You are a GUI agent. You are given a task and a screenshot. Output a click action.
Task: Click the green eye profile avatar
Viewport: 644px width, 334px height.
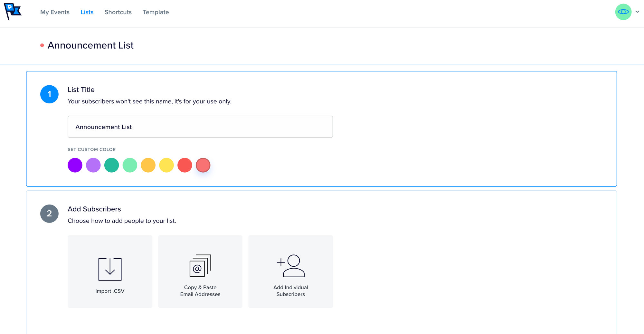click(x=623, y=12)
